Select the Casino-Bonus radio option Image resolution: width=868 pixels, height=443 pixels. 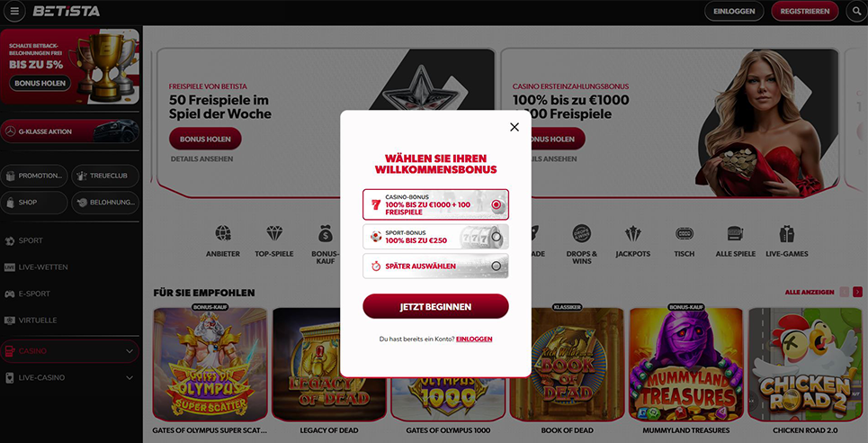click(496, 204)
